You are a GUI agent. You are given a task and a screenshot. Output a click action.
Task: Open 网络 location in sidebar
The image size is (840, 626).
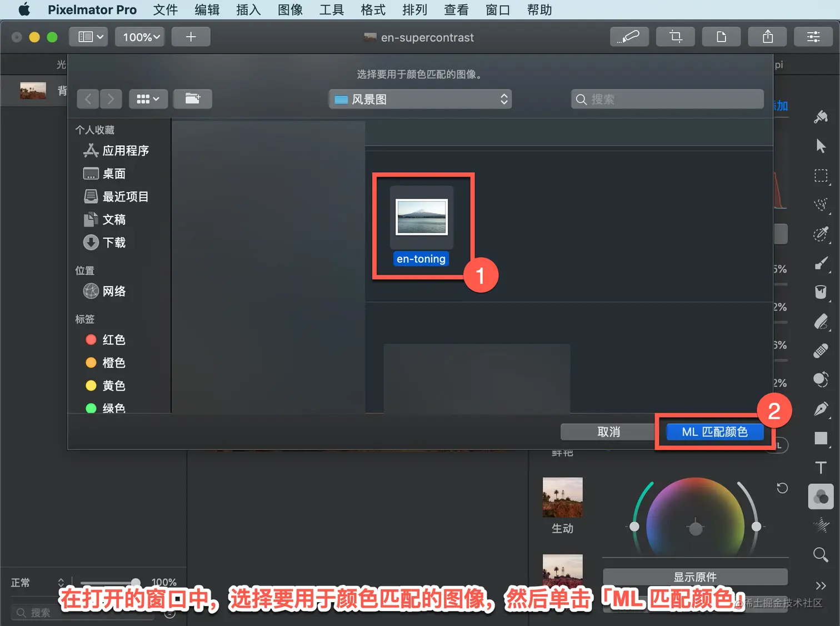point(104,291)
